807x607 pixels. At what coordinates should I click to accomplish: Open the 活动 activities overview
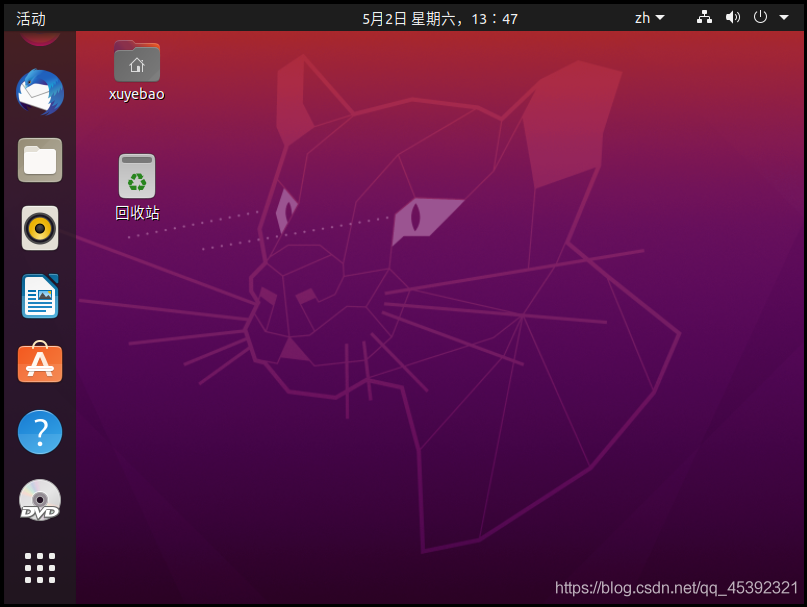(31, 19)
